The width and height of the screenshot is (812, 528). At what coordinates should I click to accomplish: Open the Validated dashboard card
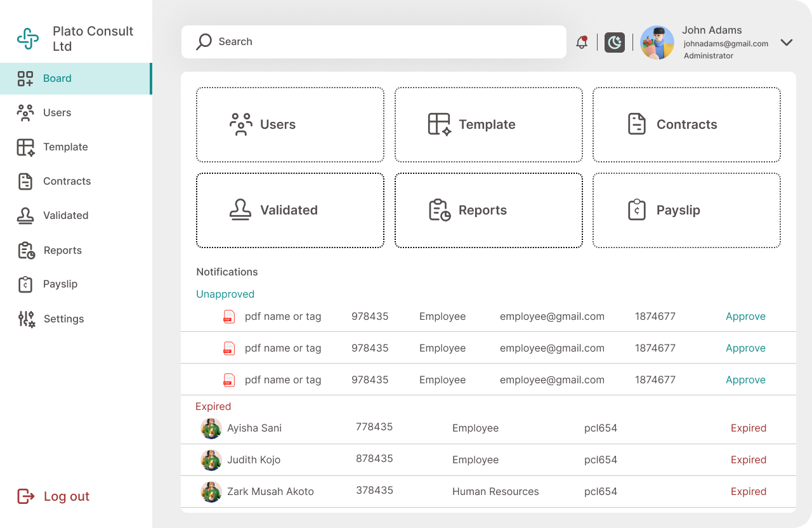tap(290, 210)
